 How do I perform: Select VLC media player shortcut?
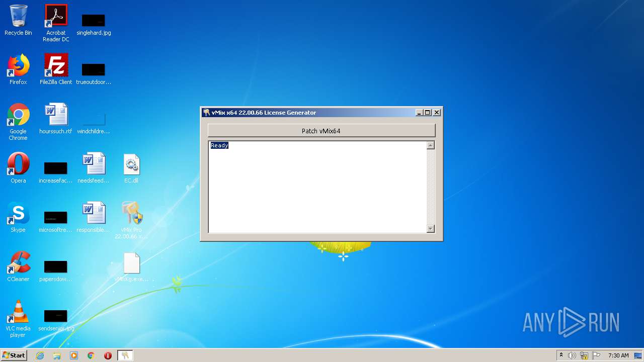click(x=18, y=319)
